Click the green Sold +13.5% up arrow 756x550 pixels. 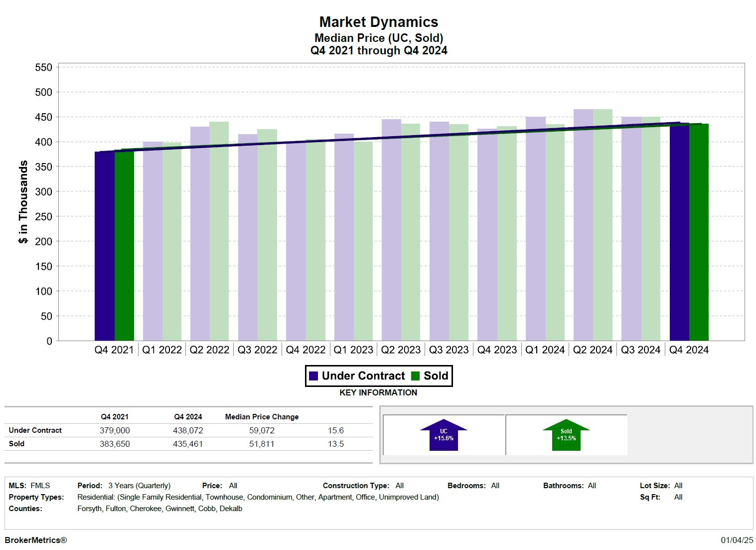point(566,436)
